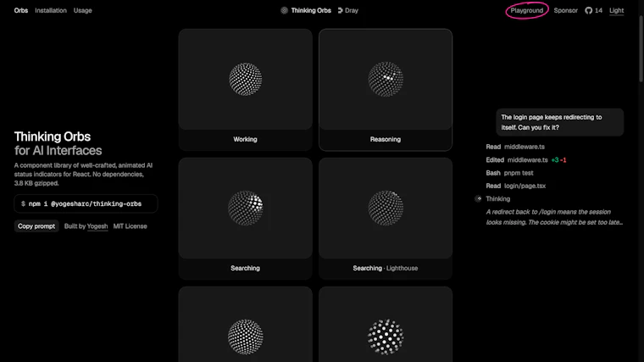Click the small Thinking orb icon
The image size is (644, 362).
click(x=478, y=199)
